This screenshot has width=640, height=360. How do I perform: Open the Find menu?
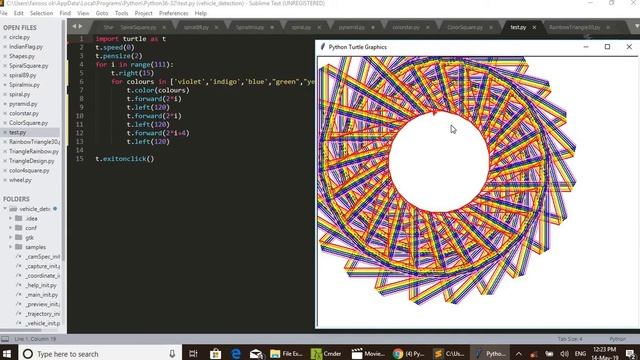[65, 13]
